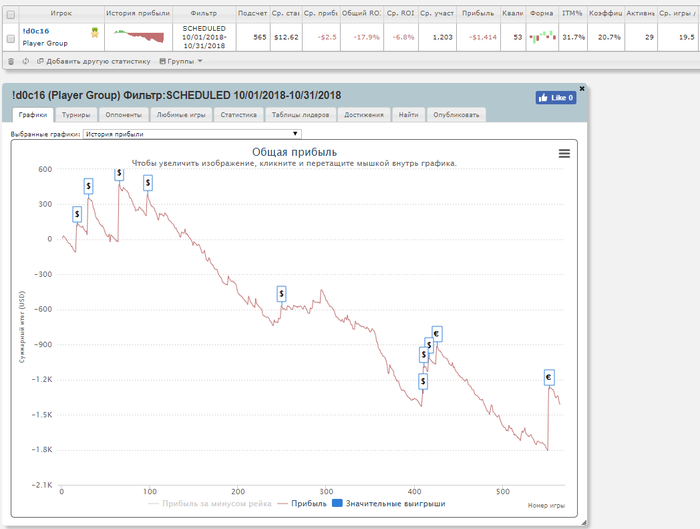This screenshot has height=529, width=700.
Task: Toggle Прибыль за минусом рейка legend series
Action: (x=210, y=504)
